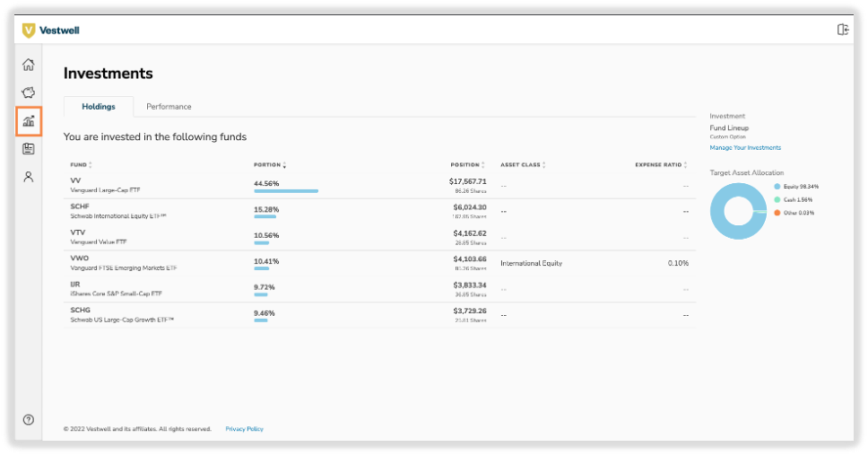This screenshot has width=868, height=456.
Task: Open the piggy bank savings icon
Action: [x=28, y=92]
